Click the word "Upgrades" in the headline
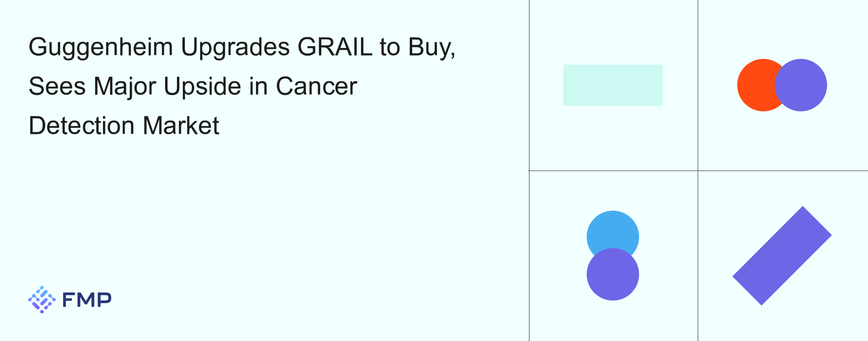The width and height of the screenshot is (868, 341). (x=235, y=47)
